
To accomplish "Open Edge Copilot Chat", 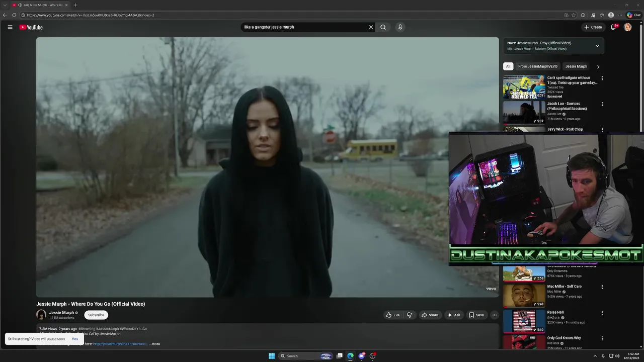I will coord(633,15).
